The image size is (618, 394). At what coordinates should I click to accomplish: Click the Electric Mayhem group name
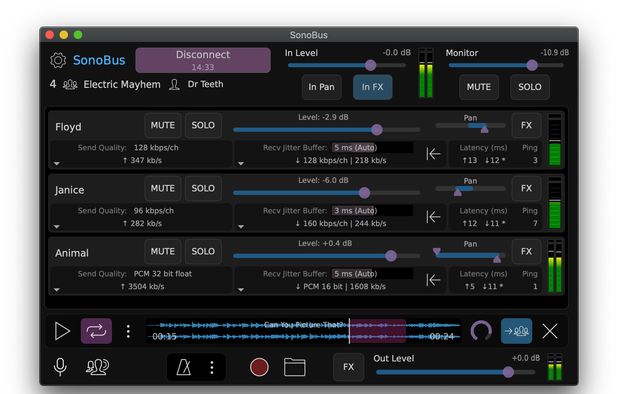[122, 85]
